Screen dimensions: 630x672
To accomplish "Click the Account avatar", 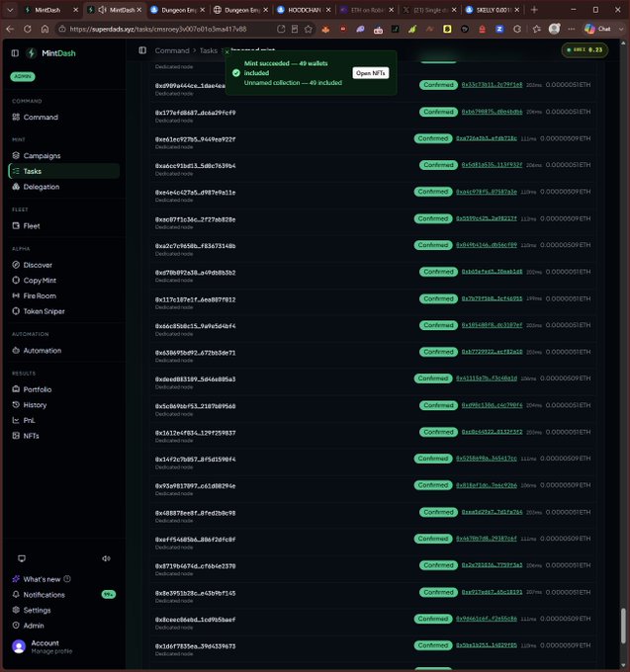I will [x=19, y=646].
